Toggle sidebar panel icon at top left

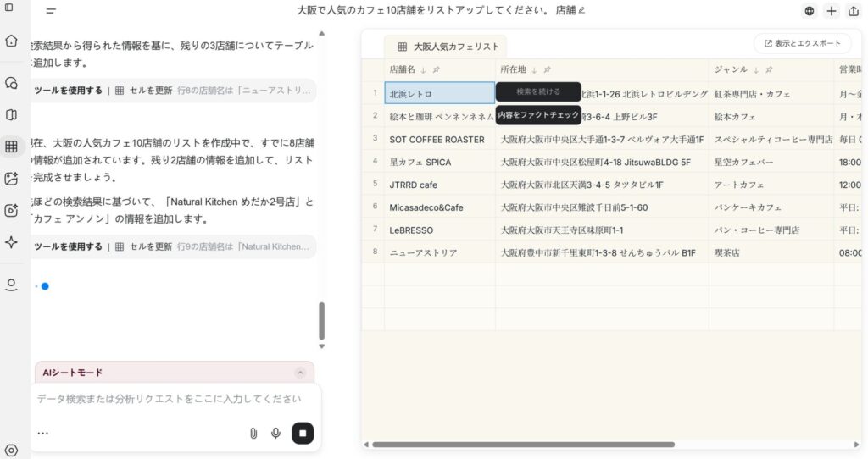point(8,8)
